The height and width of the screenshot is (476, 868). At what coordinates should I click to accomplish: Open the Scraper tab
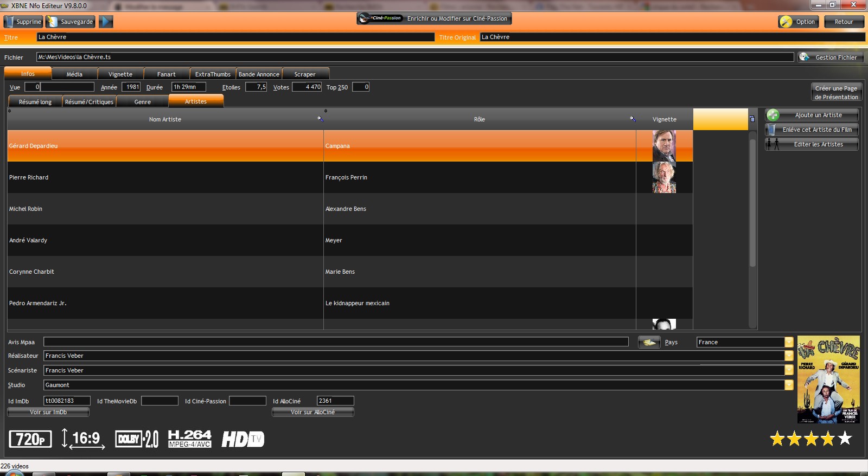pyautogui.click(x=305, y=74)
